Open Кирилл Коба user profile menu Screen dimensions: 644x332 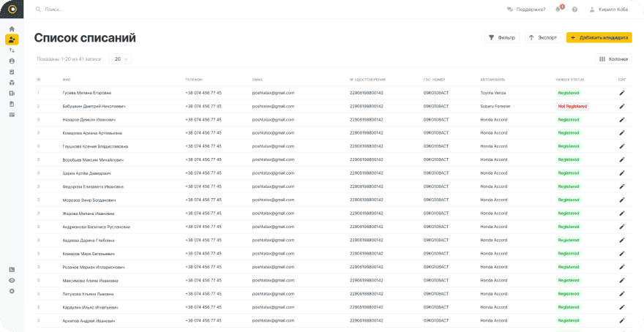607,10
